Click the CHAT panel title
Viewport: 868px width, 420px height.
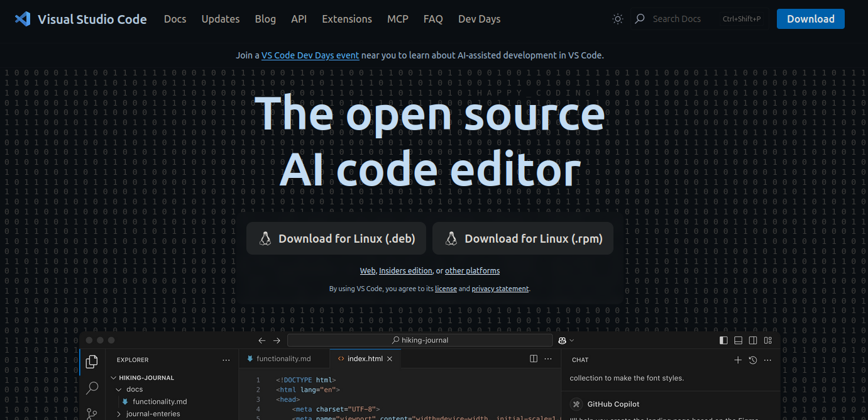coord(580,360)
